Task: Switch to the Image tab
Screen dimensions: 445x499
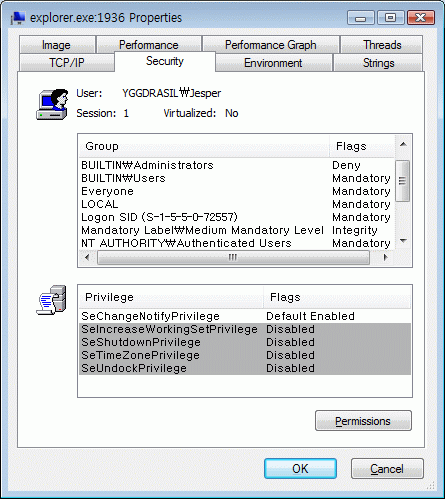Action: click(57, 45)
